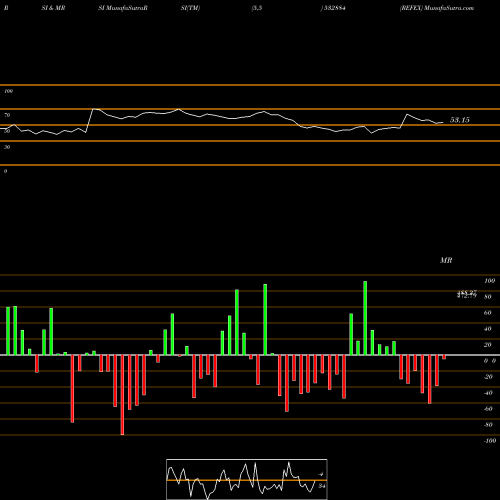500x500 pixels.
Task: Click the RSI 100 level label
Action: coord(8,91)
